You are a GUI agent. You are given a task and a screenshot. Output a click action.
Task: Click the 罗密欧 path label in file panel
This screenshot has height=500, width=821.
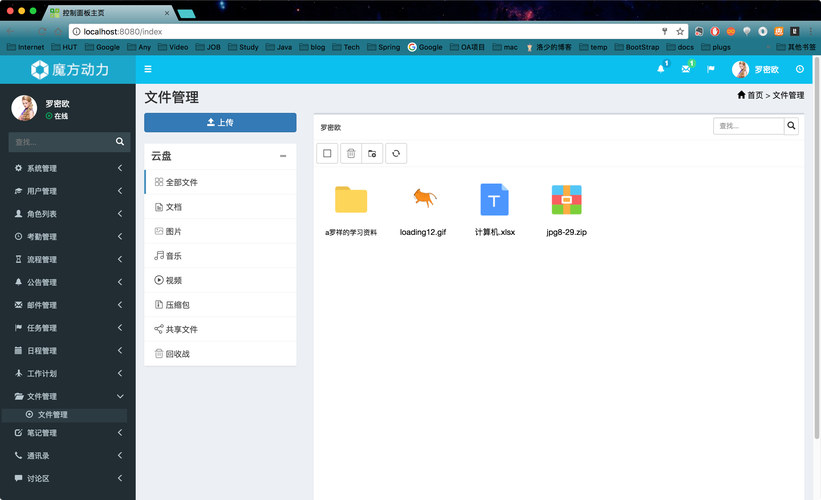click(331, 127)
